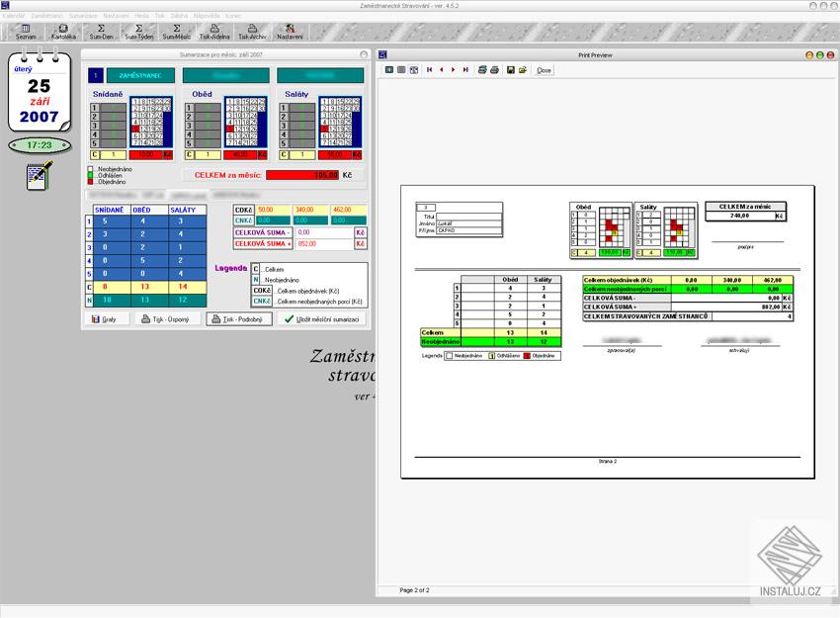The image size is (840, 618).
Task: Click the green Odhlášen legend swatch
Action: click(x=91, y=175)
